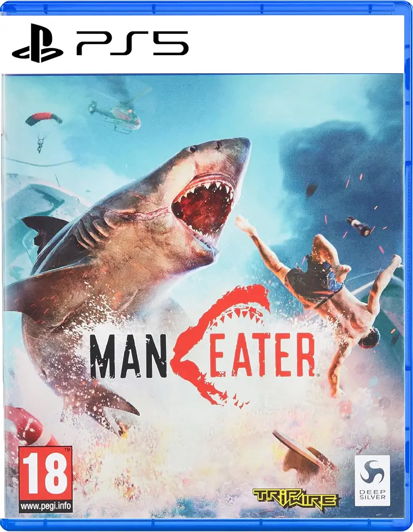Click the www.pegi.info link text
Image resolution: width=413 pixels, height=532 pixels.
[46, 507]
